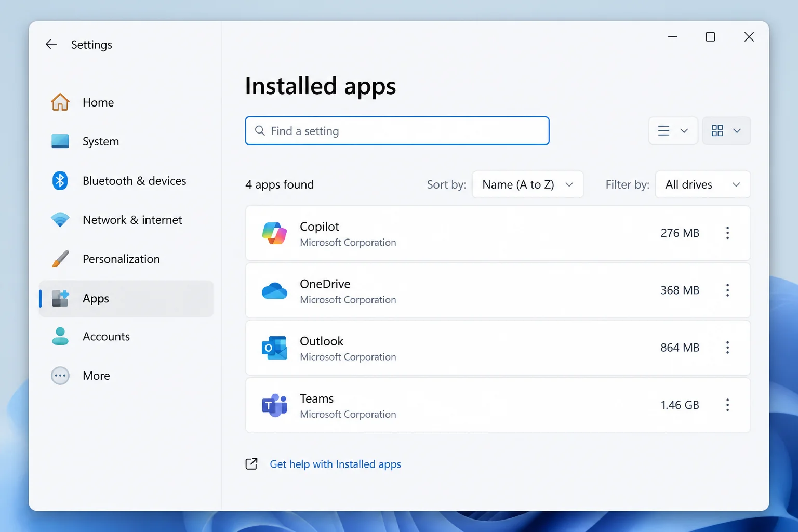Click the Copilot app icon
The image size is (798, 532).
[274, 233]
